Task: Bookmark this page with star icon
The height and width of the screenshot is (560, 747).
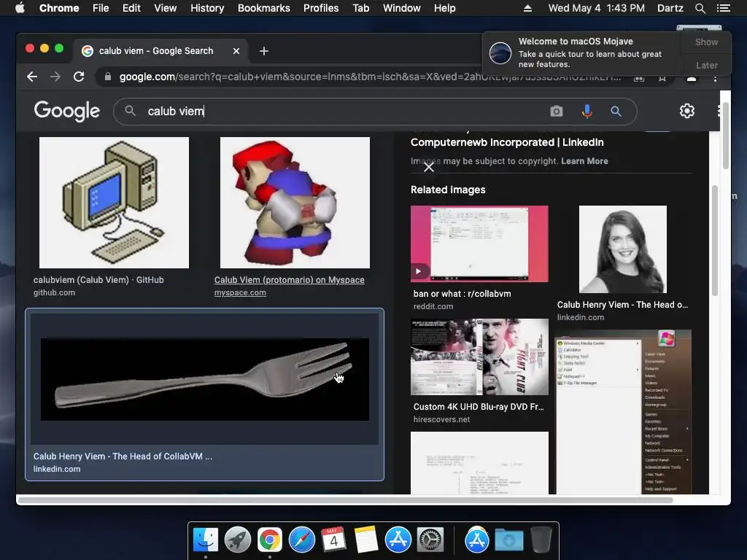Action: [662, 77]
